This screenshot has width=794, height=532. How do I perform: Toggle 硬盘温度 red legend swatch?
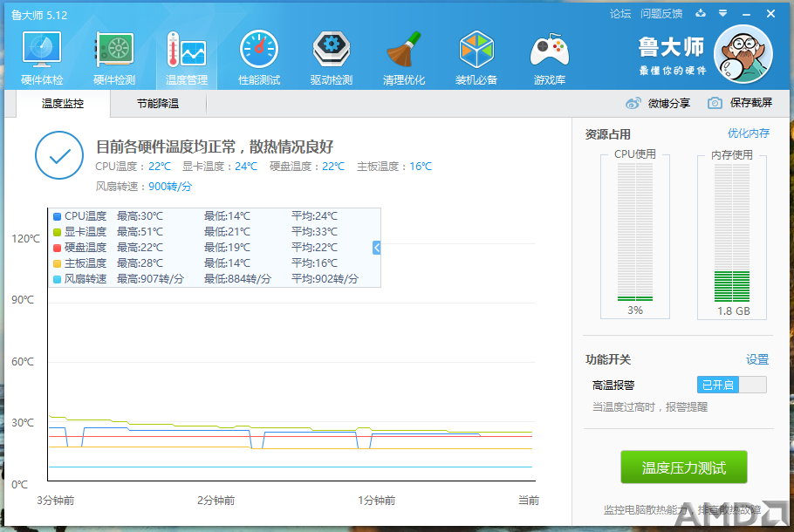[x=58, y=248]
